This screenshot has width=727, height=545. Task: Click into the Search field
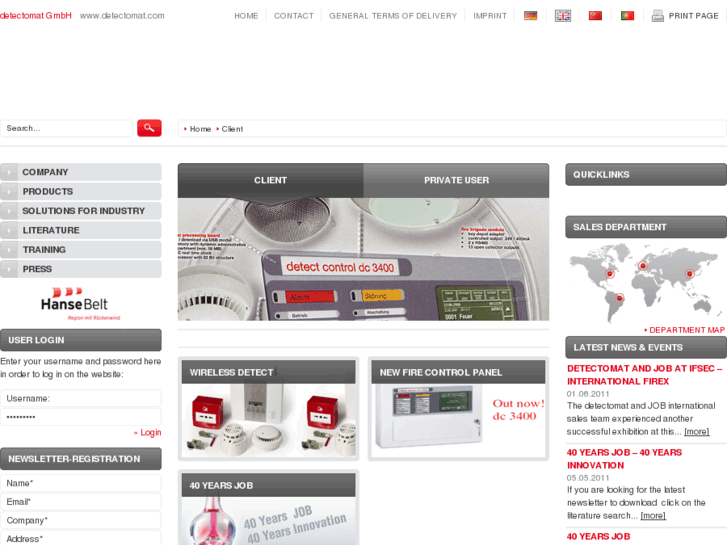pos(66,128)
